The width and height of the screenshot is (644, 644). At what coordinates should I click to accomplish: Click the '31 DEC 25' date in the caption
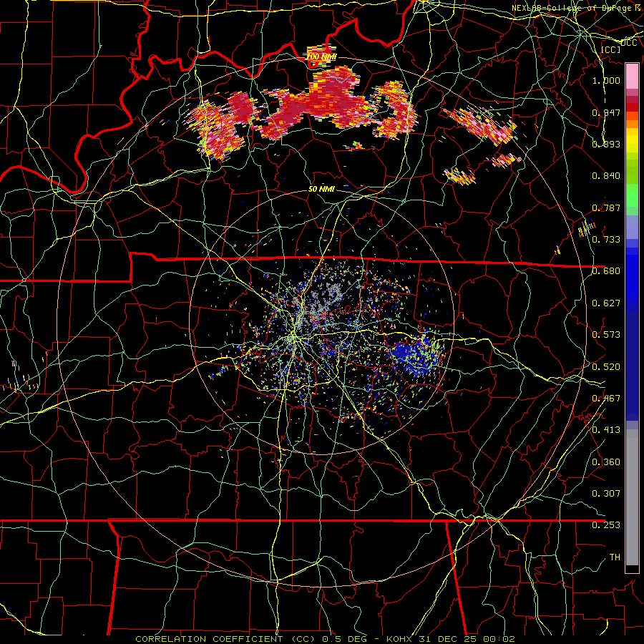pyautogui.click(x=448, y=639)
